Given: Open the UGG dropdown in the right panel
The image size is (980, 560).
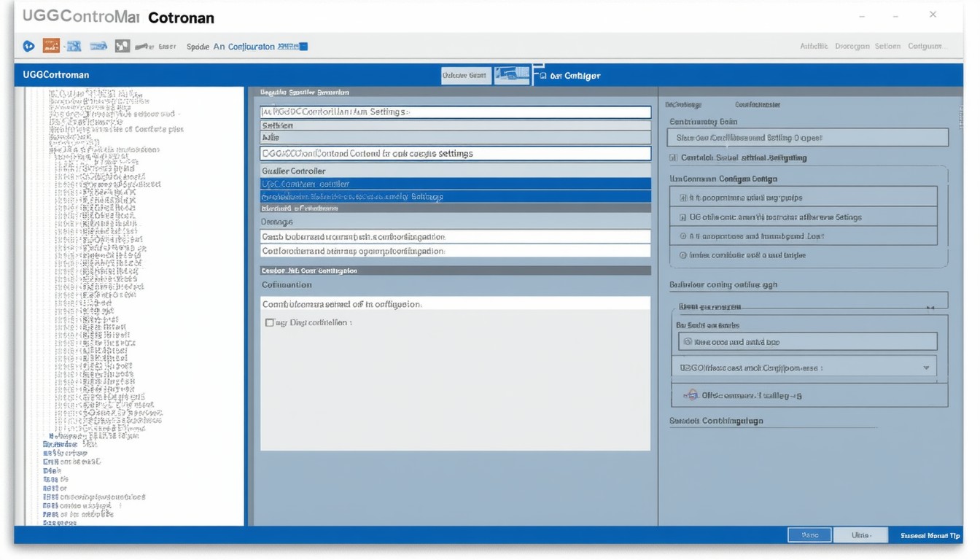Looking at the screenshot, I should 926,368.
